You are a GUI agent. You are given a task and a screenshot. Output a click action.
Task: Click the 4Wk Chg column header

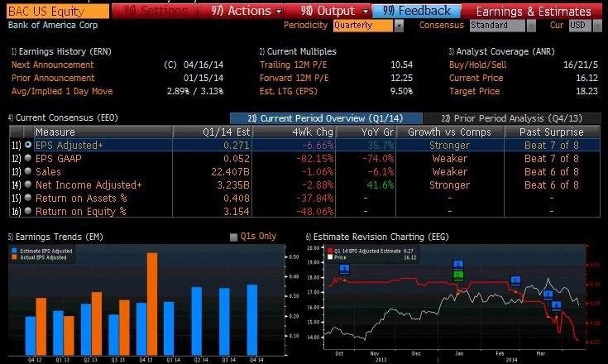(x=294, y=132)
